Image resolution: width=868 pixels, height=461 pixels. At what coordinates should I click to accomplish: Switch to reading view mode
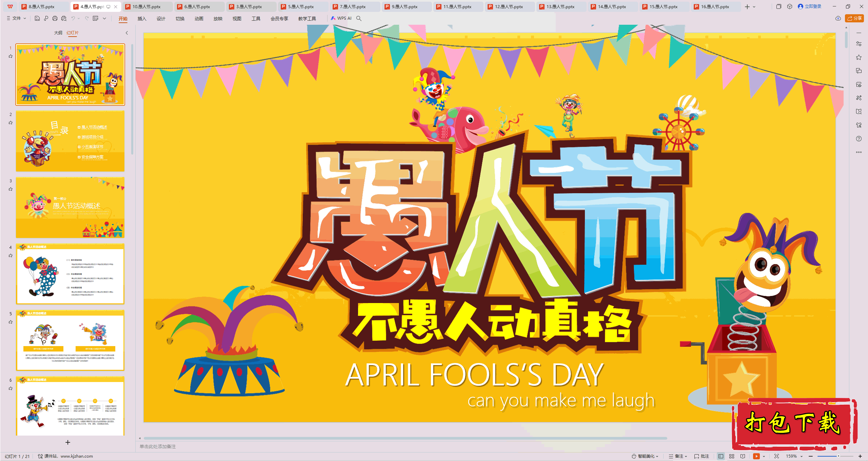(x=743, y=456)
